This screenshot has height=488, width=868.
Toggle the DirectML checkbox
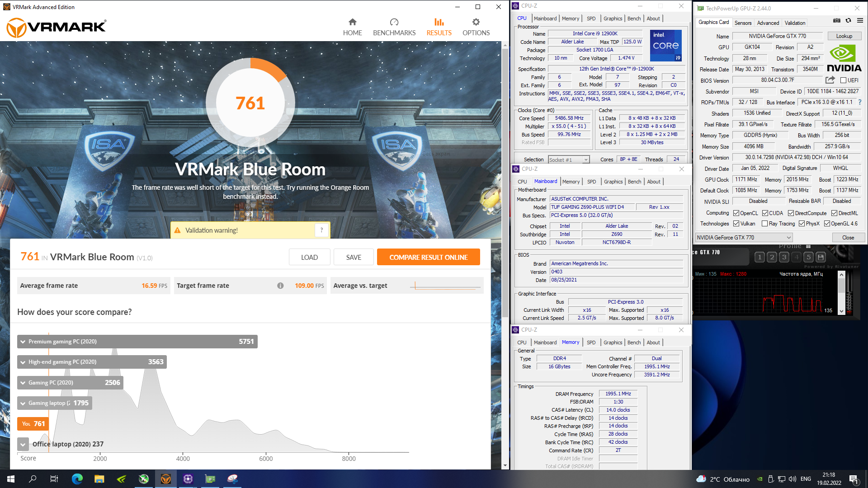click(834, 213)
